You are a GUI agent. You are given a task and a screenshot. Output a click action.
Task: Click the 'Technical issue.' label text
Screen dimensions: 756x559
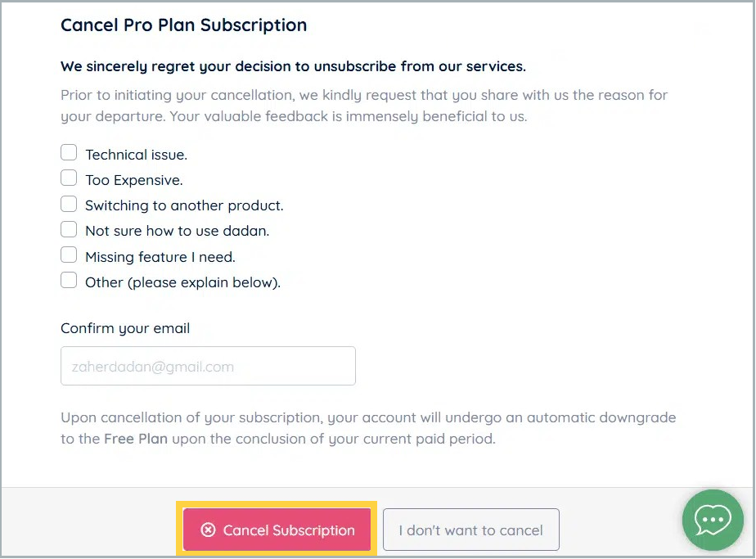tap(136, 155)
